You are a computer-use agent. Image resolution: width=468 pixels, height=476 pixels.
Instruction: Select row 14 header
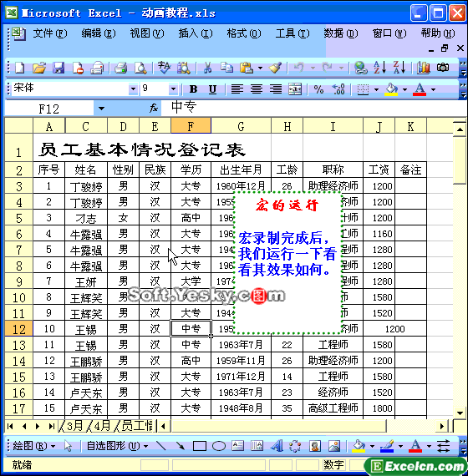tap(18, 361)
